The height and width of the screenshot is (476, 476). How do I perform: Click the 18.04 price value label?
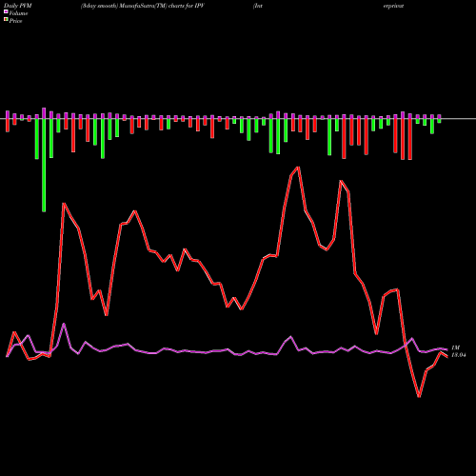459,355
